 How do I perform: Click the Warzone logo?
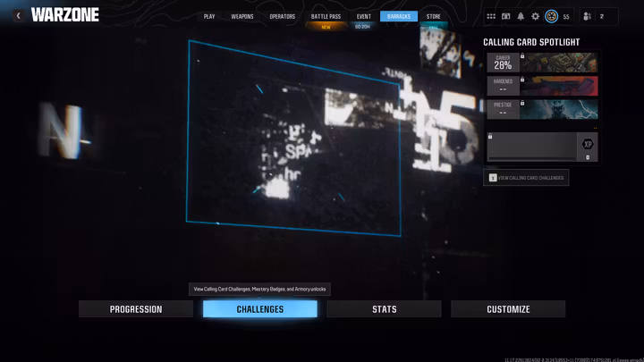(65, 15)
